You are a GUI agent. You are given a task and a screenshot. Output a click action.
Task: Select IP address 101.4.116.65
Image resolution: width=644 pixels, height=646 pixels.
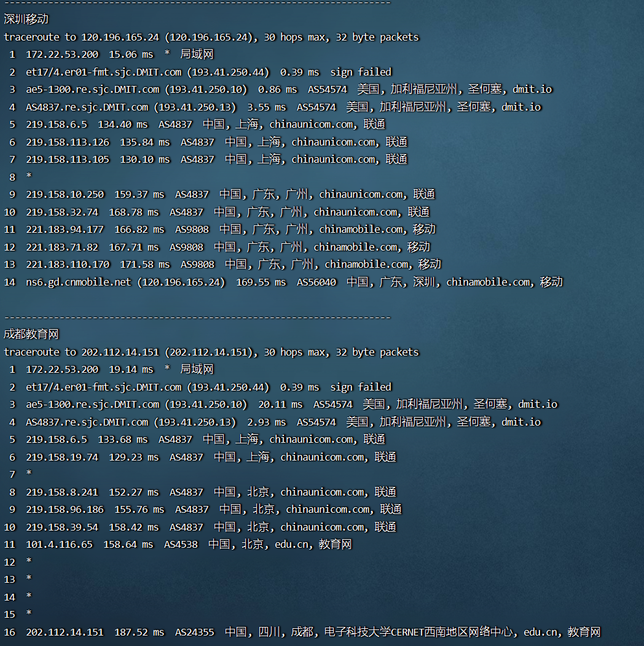coord(59,544)
